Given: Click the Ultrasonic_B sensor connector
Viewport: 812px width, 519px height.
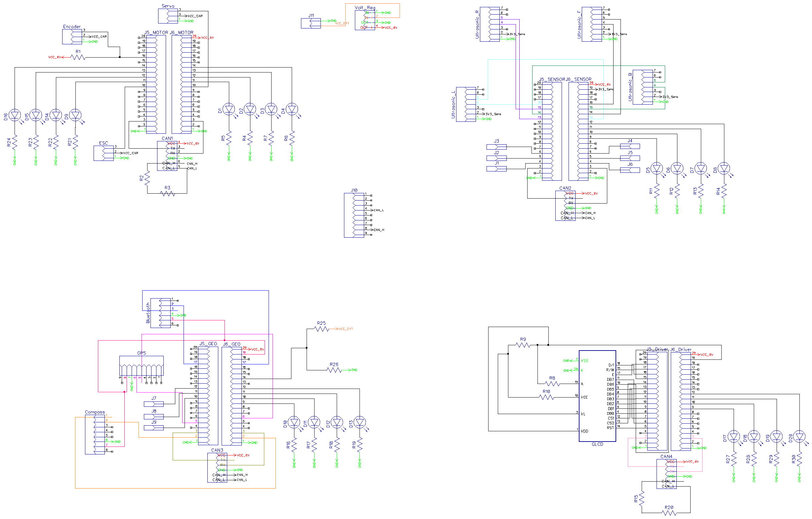Looking at the screenshot, I should [643, 87].
